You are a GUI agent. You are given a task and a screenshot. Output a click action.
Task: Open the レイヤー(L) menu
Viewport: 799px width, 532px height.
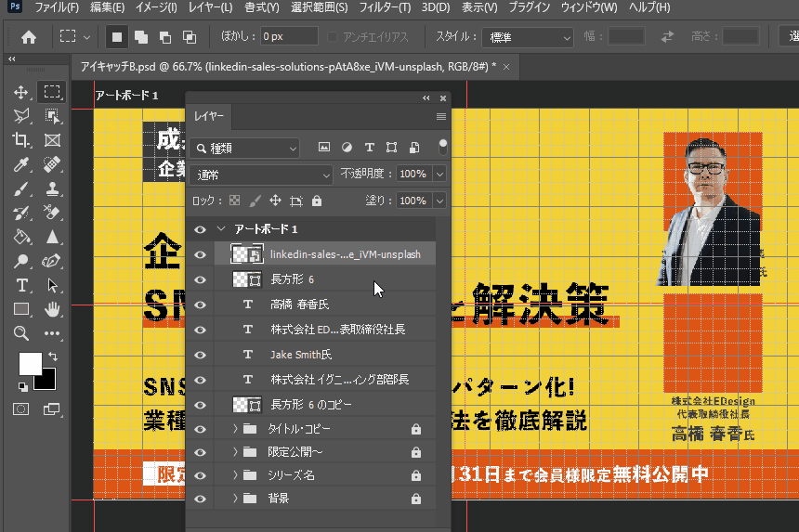coord(210,7)
